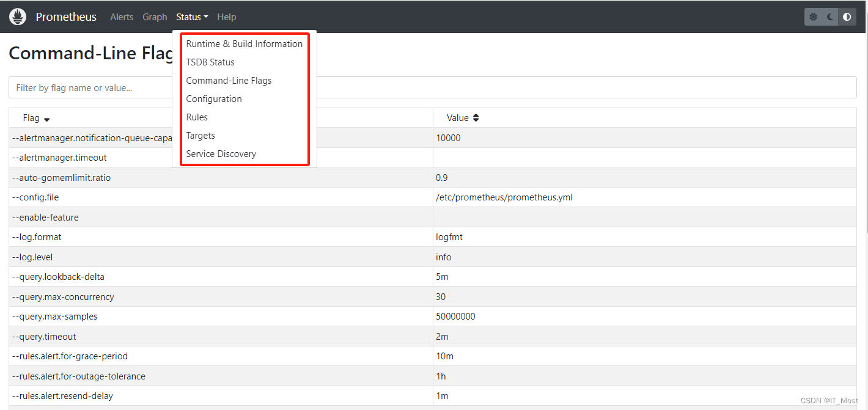Select the --log.level flag cell
Image resolution: width=868 pixels, height=410 pixels.
(221, 257)
